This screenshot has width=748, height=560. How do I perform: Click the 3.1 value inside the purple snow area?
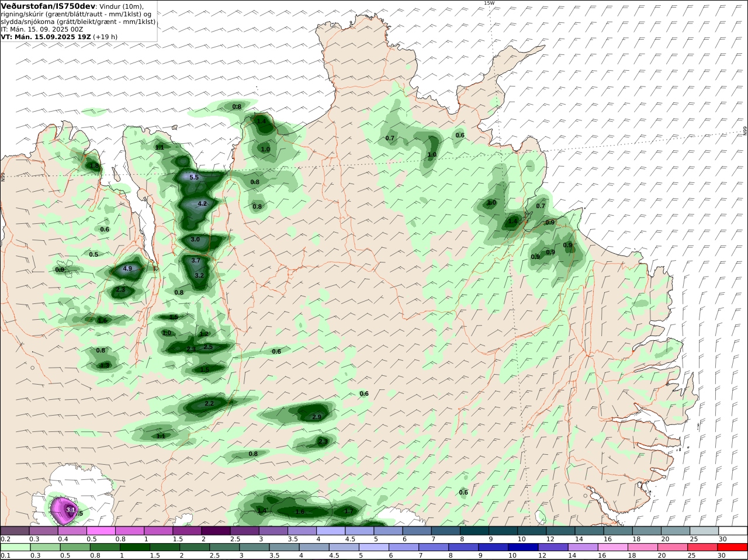click(x=71, y=510)
